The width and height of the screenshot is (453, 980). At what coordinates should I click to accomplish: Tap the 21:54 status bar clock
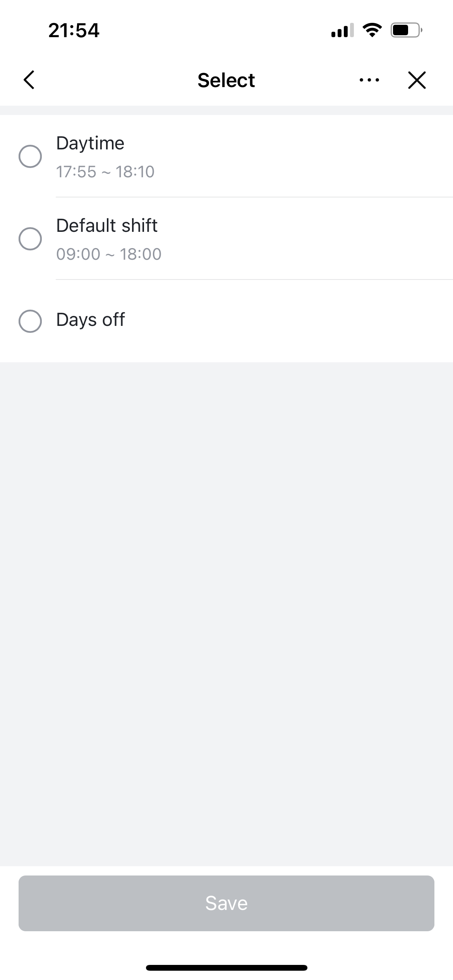pos(74,30)
